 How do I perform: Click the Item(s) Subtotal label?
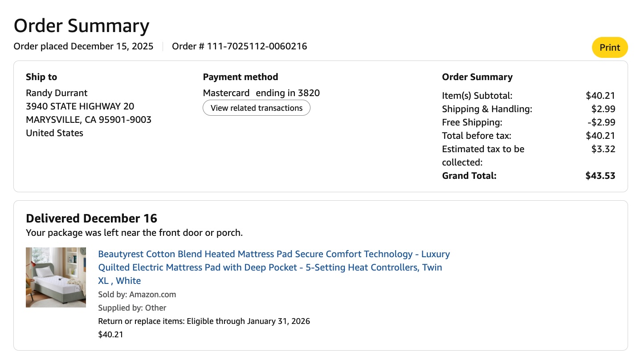[477, 96]
